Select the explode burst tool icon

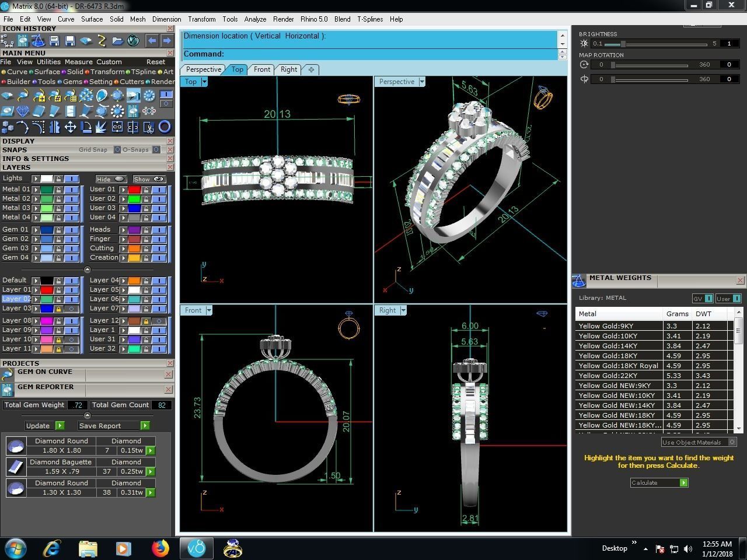pos(101,127)
